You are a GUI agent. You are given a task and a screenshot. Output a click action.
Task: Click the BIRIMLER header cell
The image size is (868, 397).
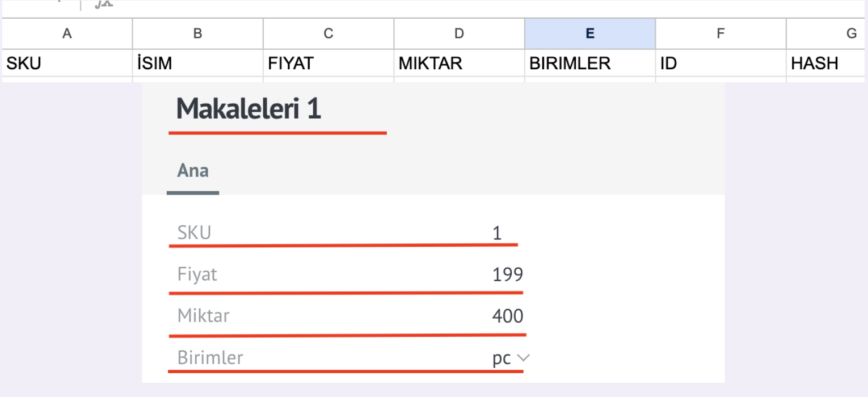[590, 63]
